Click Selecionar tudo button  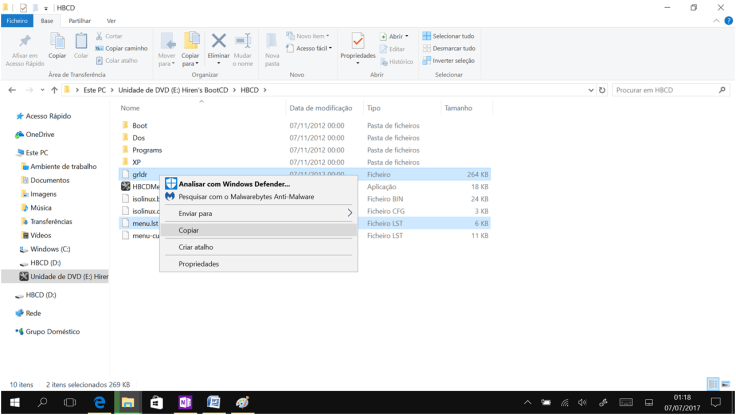click(x=448, y=36)
